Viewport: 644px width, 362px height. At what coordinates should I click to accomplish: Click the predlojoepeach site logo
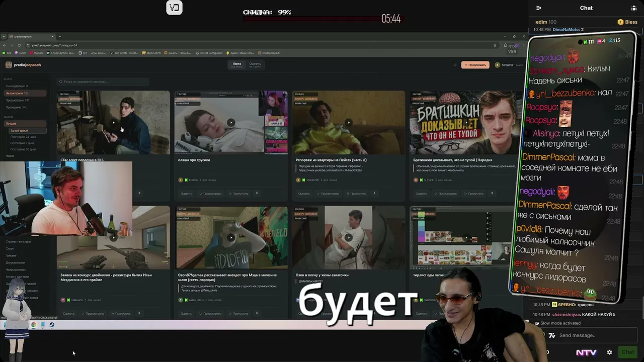(x=23, y=65)
